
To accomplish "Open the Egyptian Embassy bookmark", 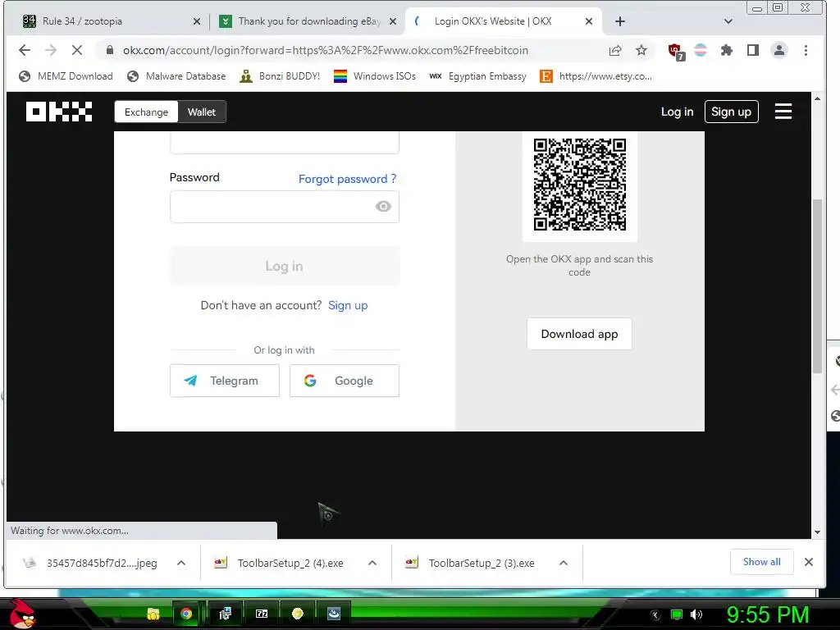I will [x=477, y=76].
